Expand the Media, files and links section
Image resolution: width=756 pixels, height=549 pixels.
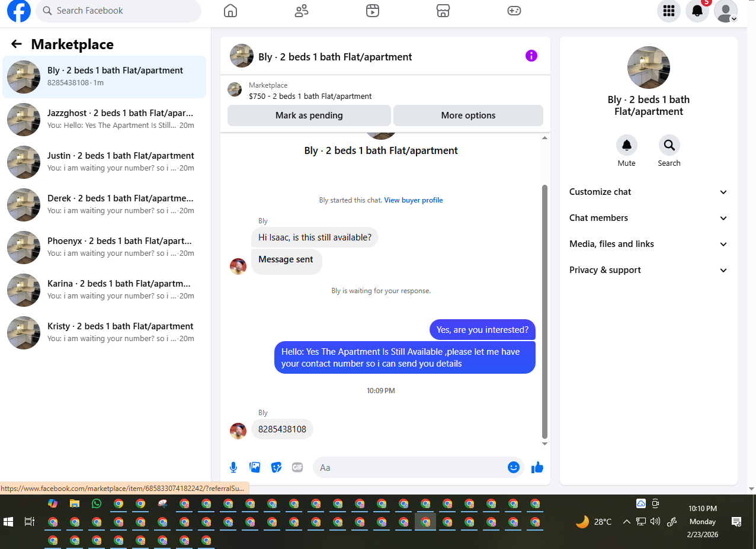coord(649,244)
